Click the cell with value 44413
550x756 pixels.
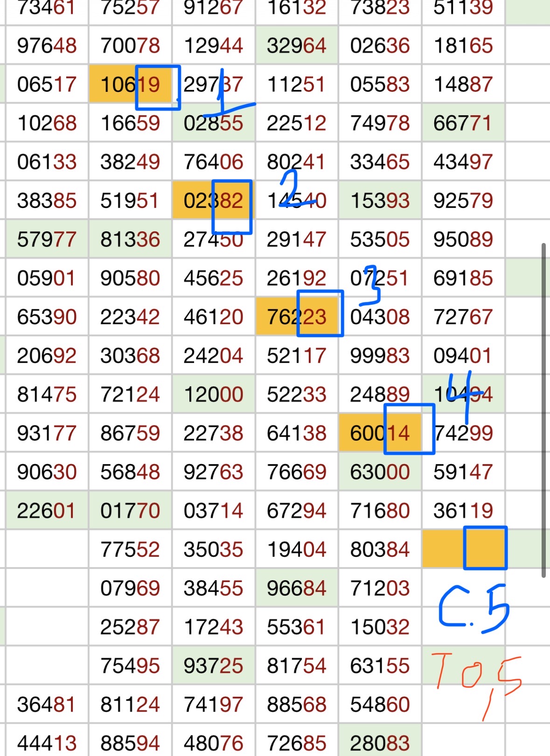[x=47, y=742]
